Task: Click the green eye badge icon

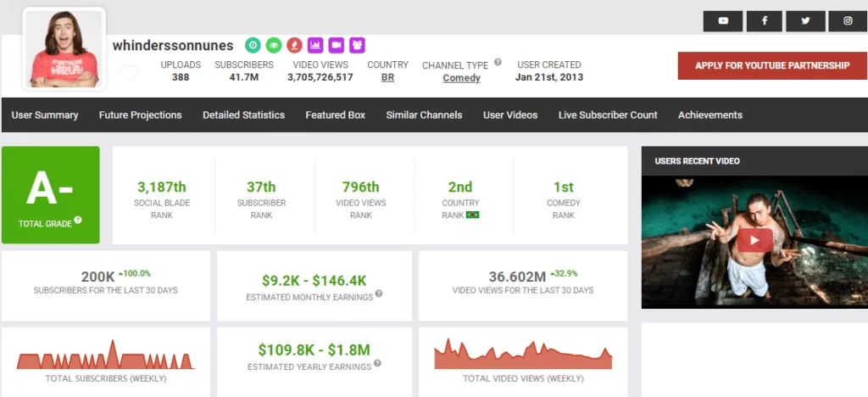Action: [273, 45]
